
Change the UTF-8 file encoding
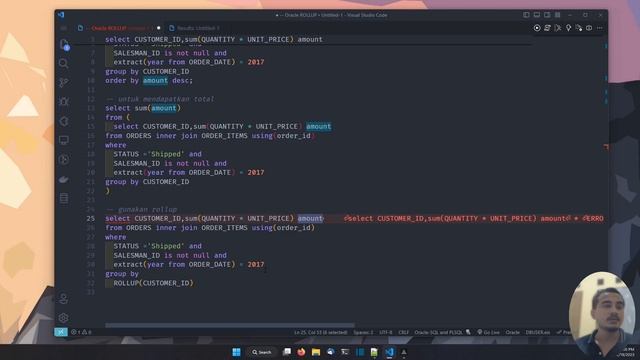click(386, 332)
